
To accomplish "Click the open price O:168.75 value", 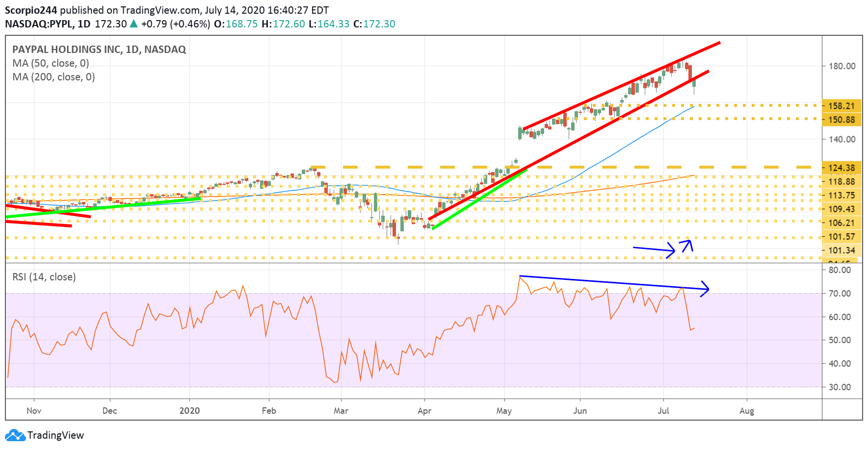I will click(236, 24).
